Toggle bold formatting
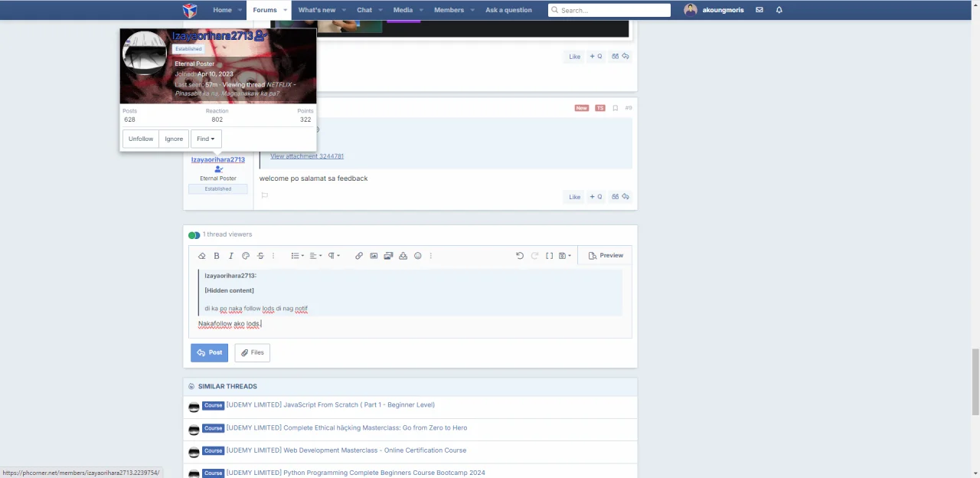 (217, 256)
